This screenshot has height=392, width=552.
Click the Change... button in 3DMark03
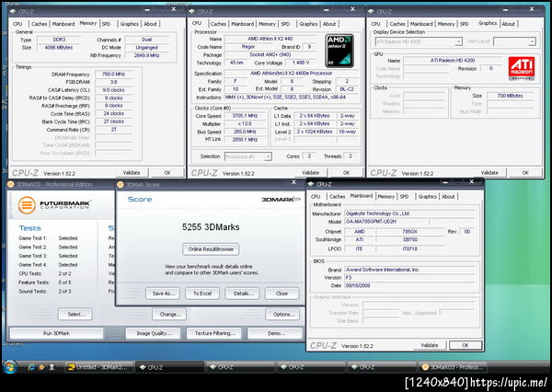click(x=169, y=314)
